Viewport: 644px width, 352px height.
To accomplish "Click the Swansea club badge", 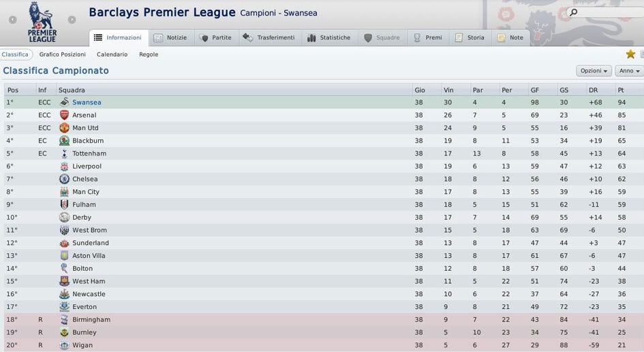I will click(64, 102).
